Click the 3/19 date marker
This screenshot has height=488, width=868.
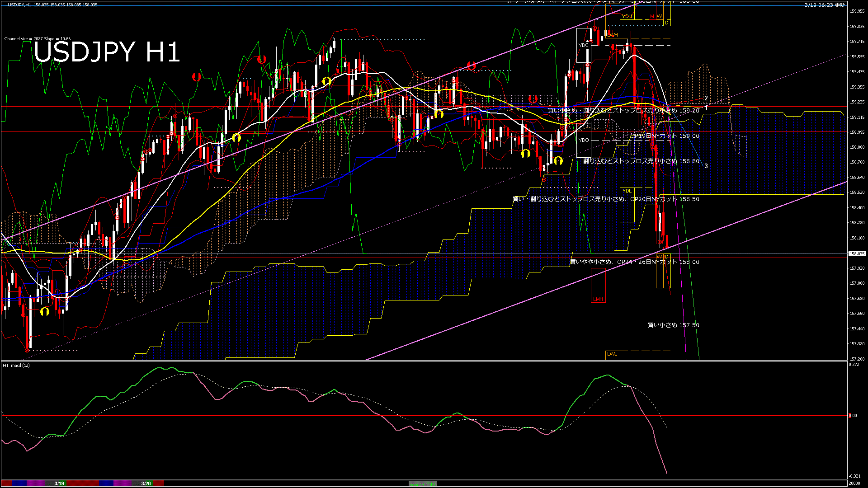(59, 483)
